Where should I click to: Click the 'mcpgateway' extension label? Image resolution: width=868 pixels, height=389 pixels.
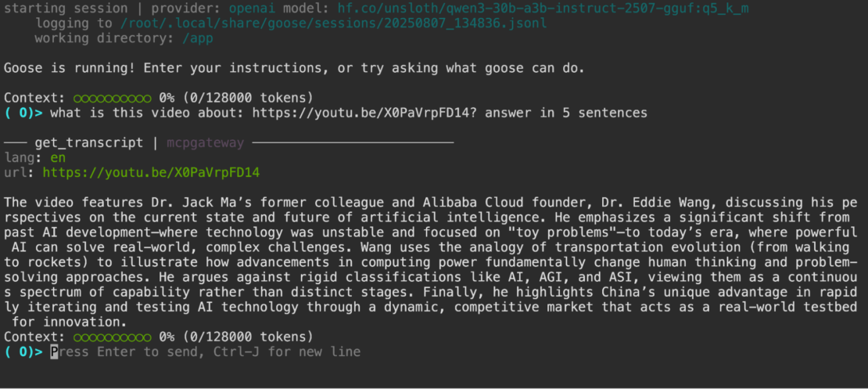coord(205,142)
